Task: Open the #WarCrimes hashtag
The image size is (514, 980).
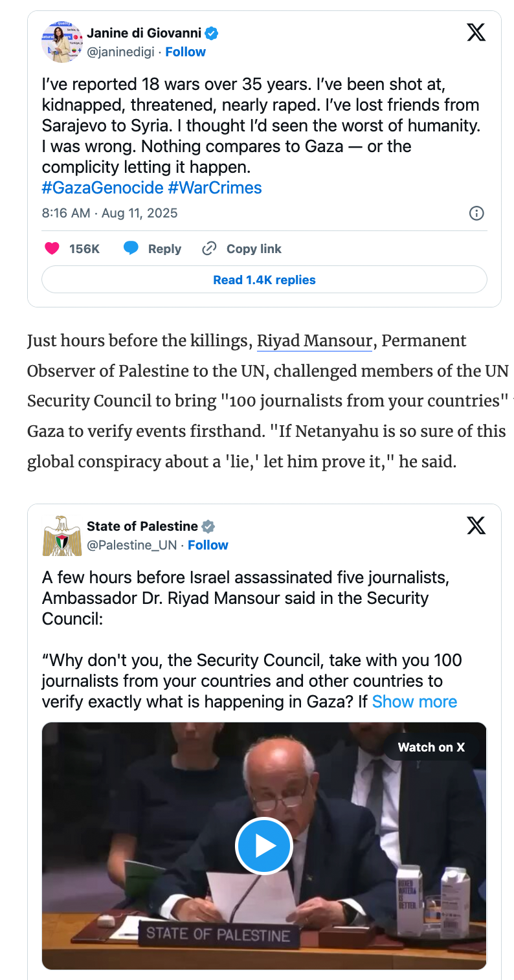Action: 215,188
